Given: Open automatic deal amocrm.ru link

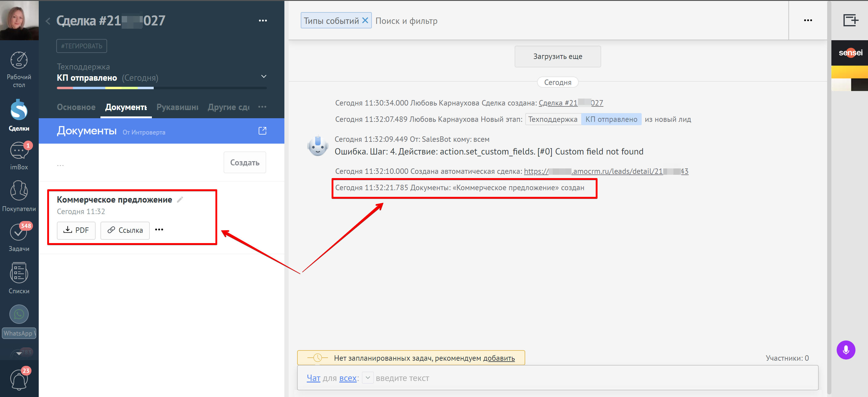Looking at the screenshot, I should click(606, 171).
